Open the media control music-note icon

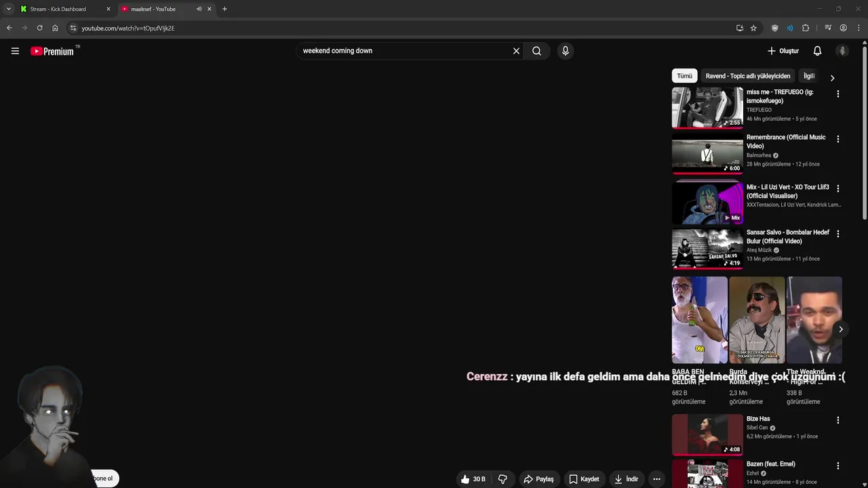point(828,28)
